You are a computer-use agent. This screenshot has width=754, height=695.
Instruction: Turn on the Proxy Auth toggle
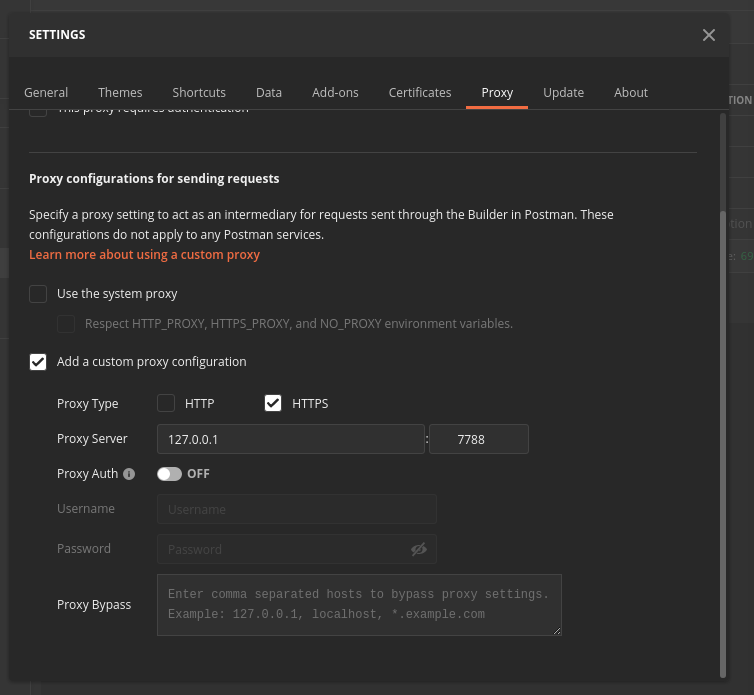[x=169, y=474]
